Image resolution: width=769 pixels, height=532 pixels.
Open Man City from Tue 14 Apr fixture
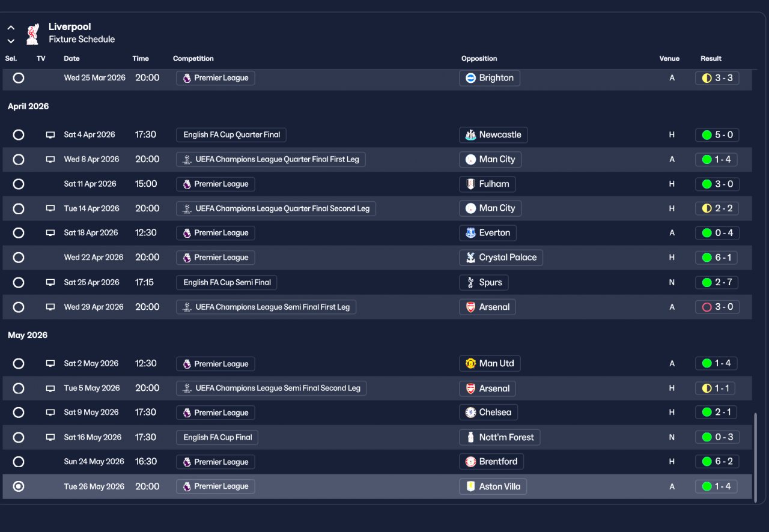[490, 209]
